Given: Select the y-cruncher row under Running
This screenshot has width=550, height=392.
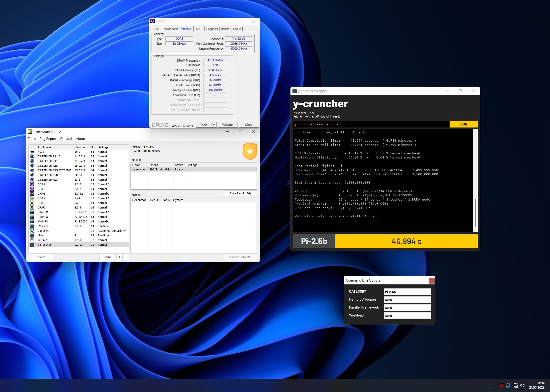Looking at the screenshot, I should pos(194,170).
